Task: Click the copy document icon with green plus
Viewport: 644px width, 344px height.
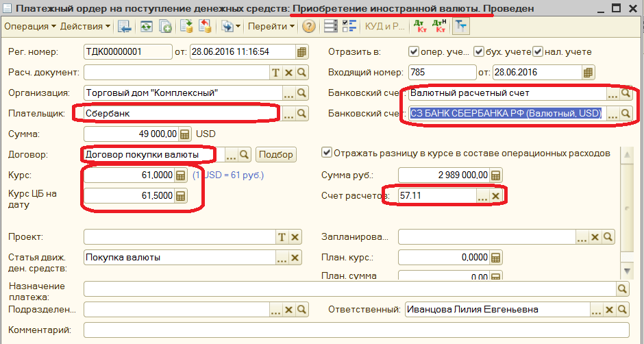Action: coord(165,27)
